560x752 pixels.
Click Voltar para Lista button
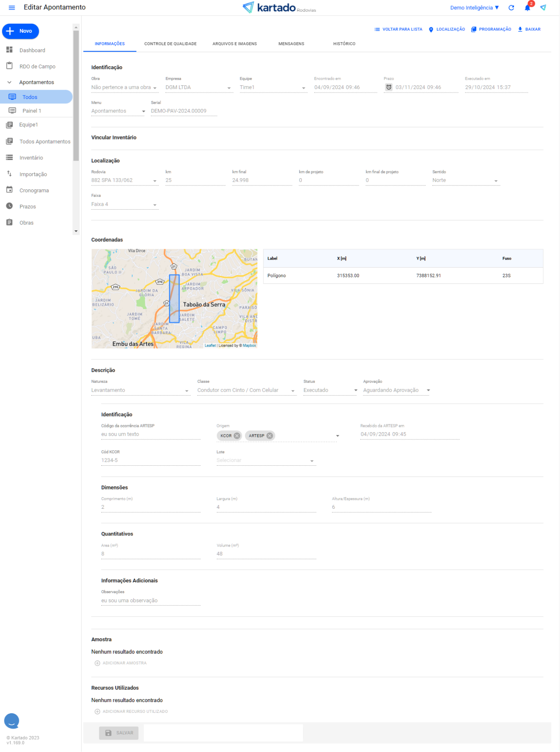[x=398, y=29]
